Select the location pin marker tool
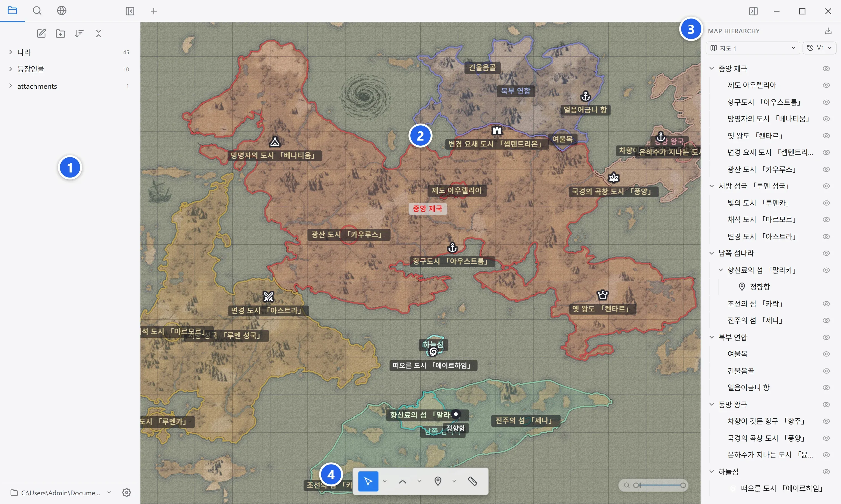Image resolution: width=841 pixels, height=504 pixels. [438, 481]
